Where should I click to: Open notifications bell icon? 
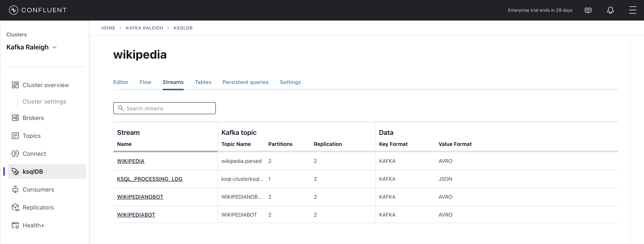pyautogui.click(x=610, y=10)
